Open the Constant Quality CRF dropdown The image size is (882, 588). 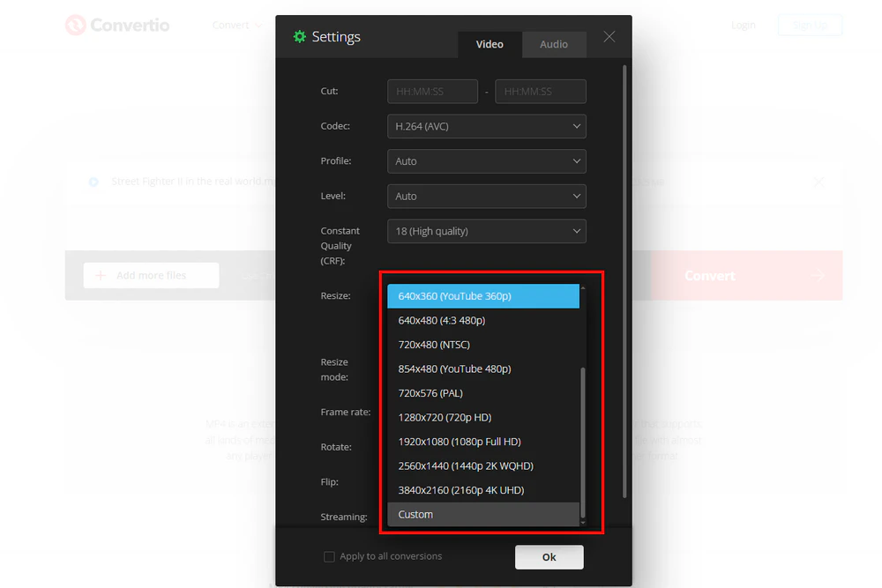point(486,231)
